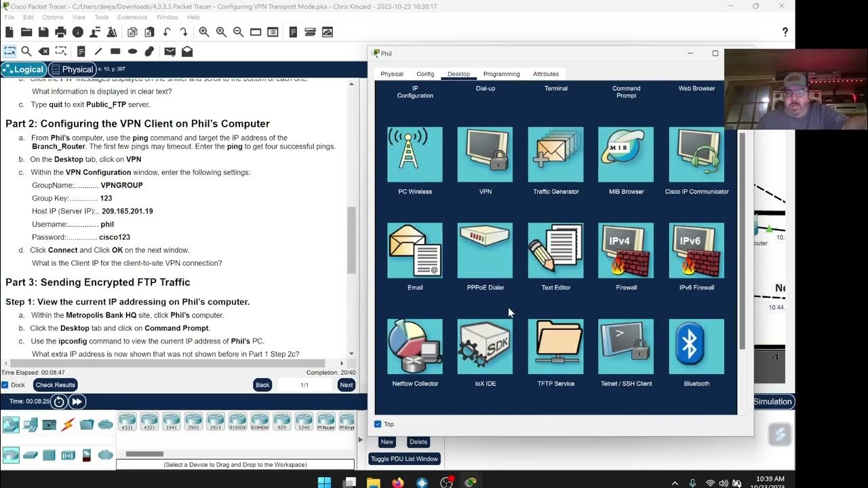Launch Cisco IP Communicator
Viewport: 868px width, 488px height.
[696, 155]
